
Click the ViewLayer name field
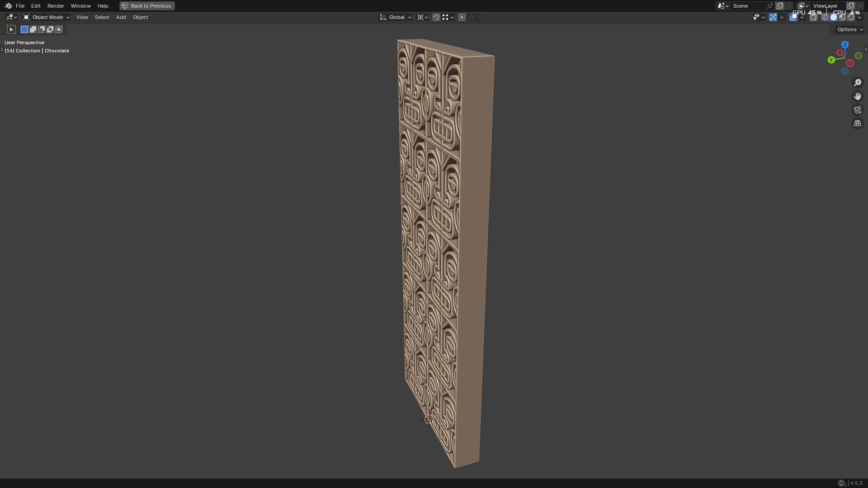(828, 6)
